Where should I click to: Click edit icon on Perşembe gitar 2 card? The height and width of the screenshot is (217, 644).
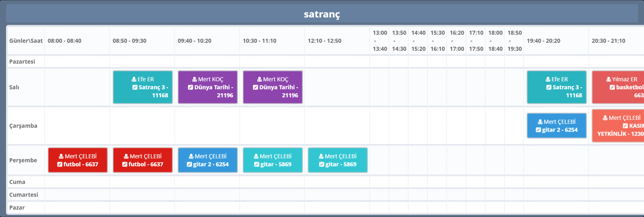pyautogui.click(x=189, y=164)
